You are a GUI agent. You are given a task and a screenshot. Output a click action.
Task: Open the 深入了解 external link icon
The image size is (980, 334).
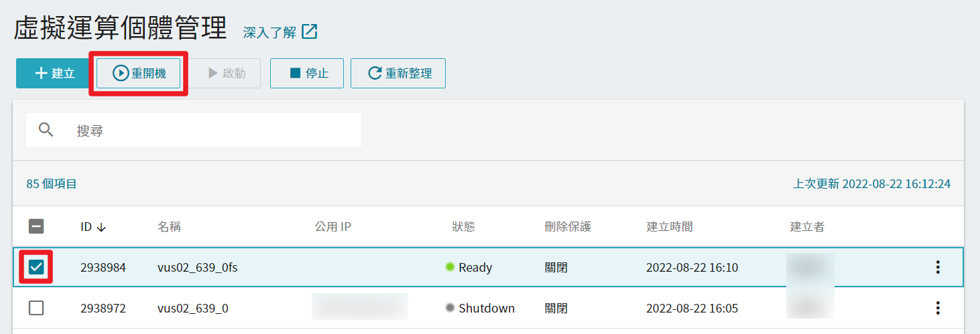310,31
